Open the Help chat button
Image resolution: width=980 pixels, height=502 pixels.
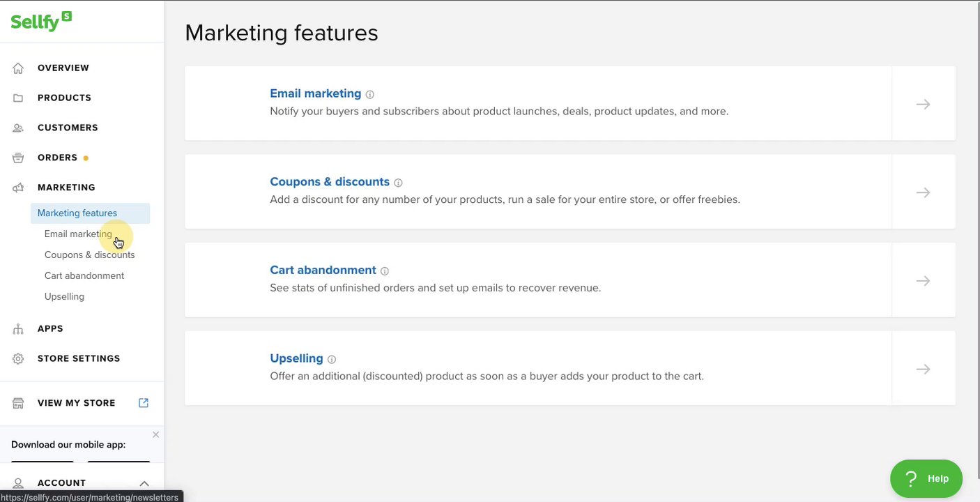tap(926, 478)
